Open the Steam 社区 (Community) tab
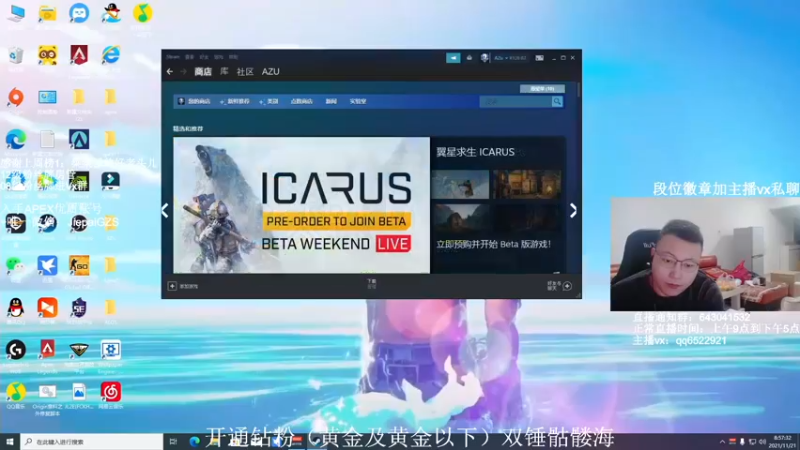800x450 pixels. (x=245, y=72)
